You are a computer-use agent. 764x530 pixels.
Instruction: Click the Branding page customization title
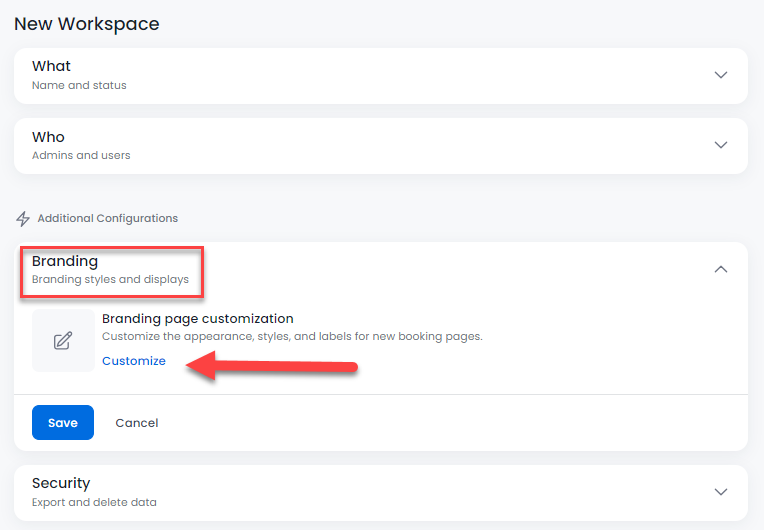coord(197,319)
